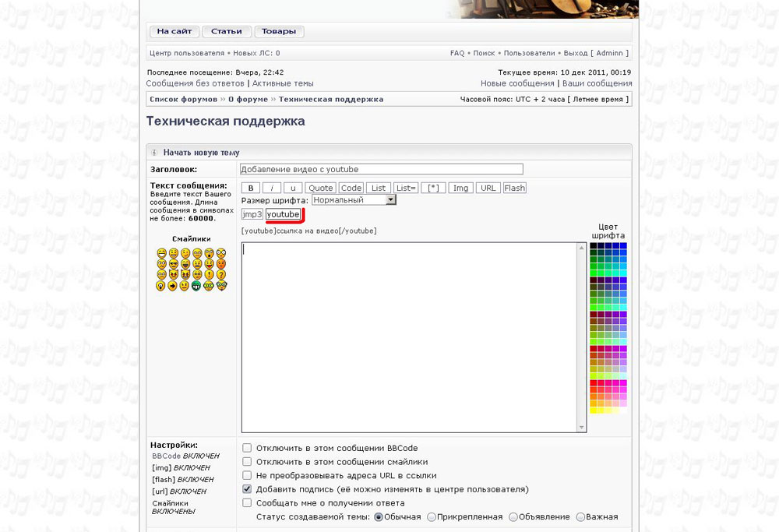Screen dimensions: 779x532
Task: Go to the 'Товары' navigation tab
Action: click(x=278, y=32)
